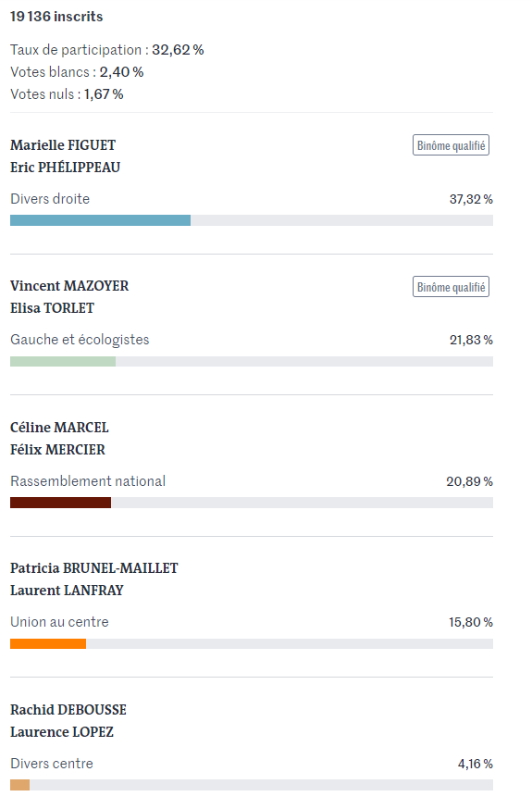Image resolution: width=532 pixels, height=809 pixels.
Task: Click the Binôme qualifié badge for Marielle FIGUET
Action: pos(451,145)
